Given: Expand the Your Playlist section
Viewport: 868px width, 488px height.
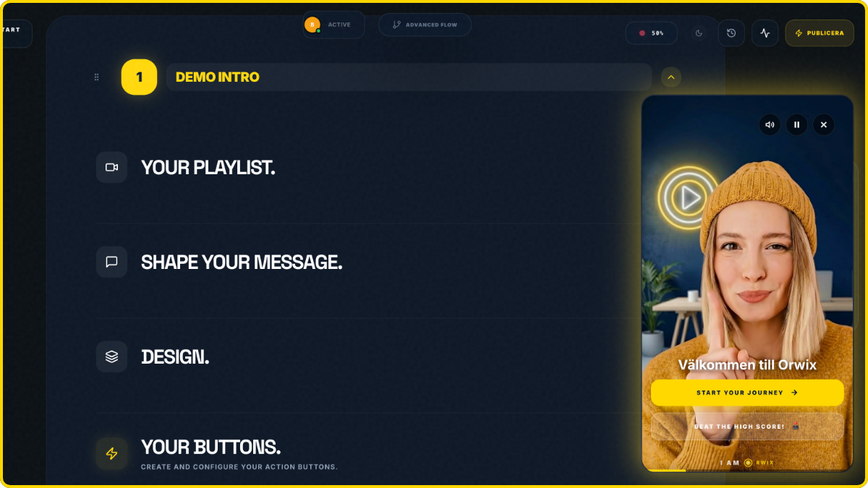Looking at the screenshot, I should [x=208, y=168].
